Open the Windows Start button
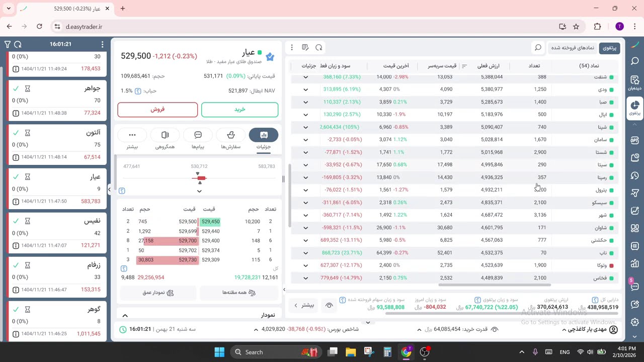 pos(219,352)
